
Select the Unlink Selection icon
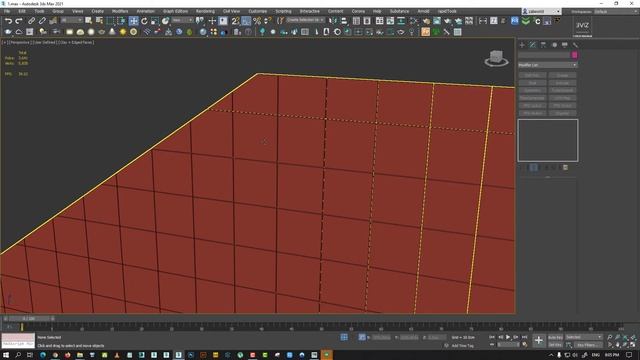coord(42,21)
